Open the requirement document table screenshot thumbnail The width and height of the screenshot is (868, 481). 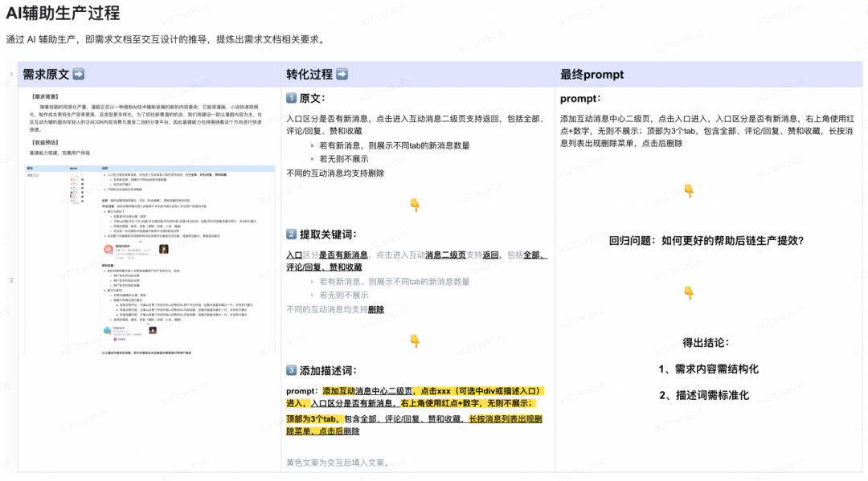pyautogui.click(x=150, y=259)
